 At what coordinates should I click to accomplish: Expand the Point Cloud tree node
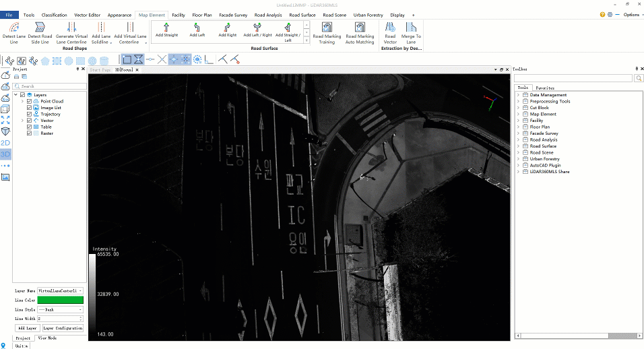pos(23,102)
